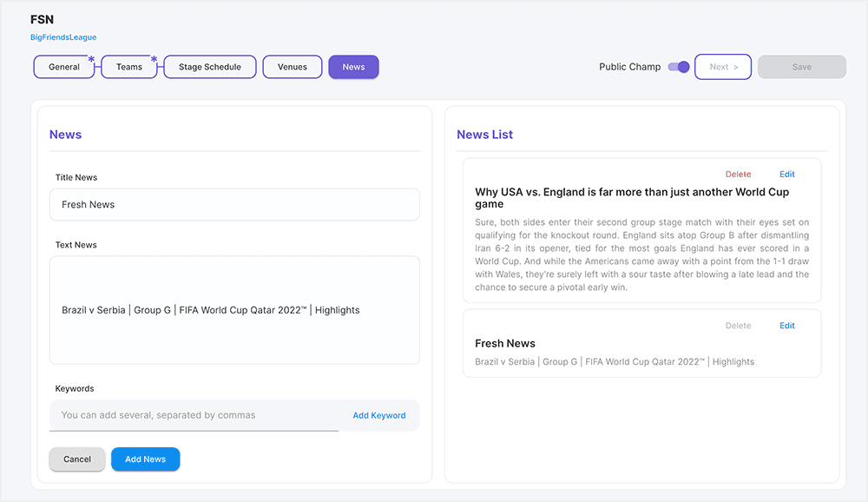
Task: Delete the USA vs. England news item
Action: [738, 175]
